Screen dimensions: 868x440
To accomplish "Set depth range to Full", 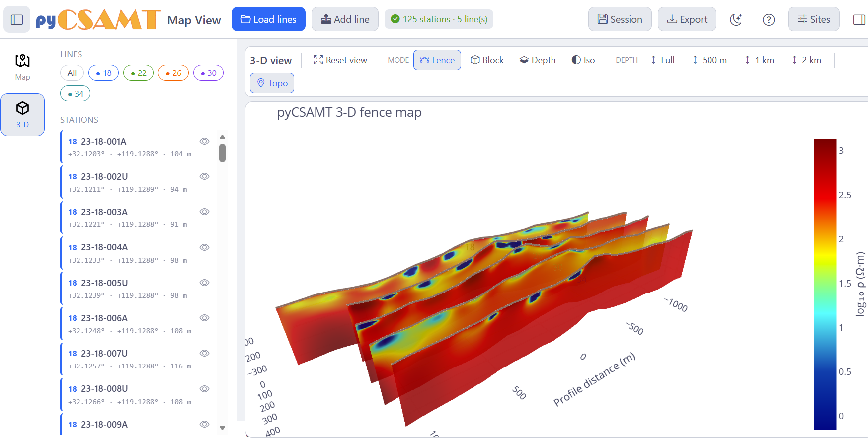I will point(663,60).
